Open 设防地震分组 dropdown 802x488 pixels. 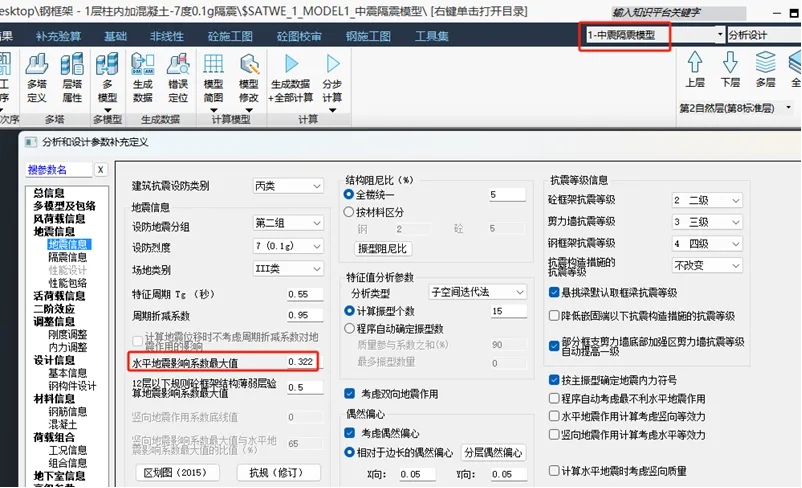[x=288, y=223]
